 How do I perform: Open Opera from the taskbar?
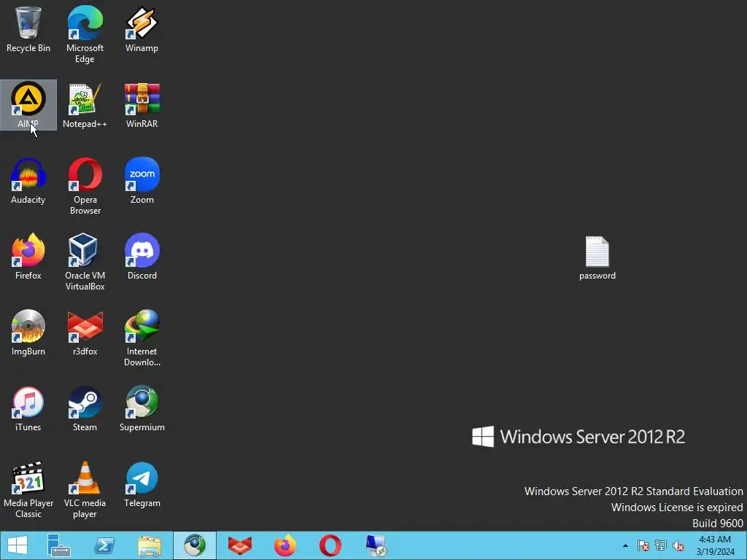coord(330,545)
